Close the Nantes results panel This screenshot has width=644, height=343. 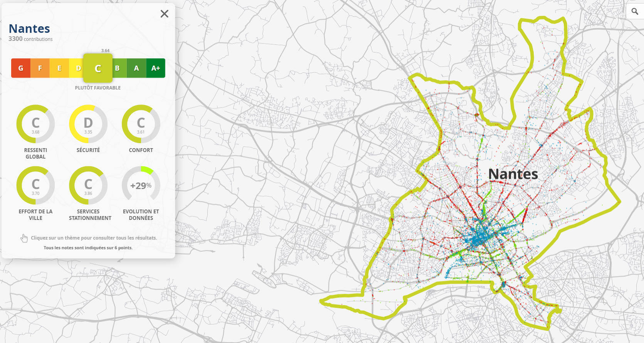point(165,14)
